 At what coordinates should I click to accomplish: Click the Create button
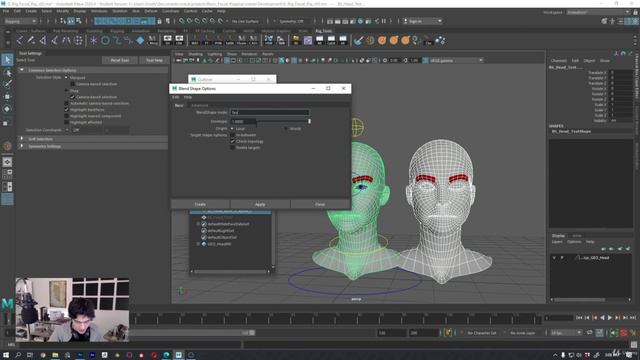click(200, 204)
